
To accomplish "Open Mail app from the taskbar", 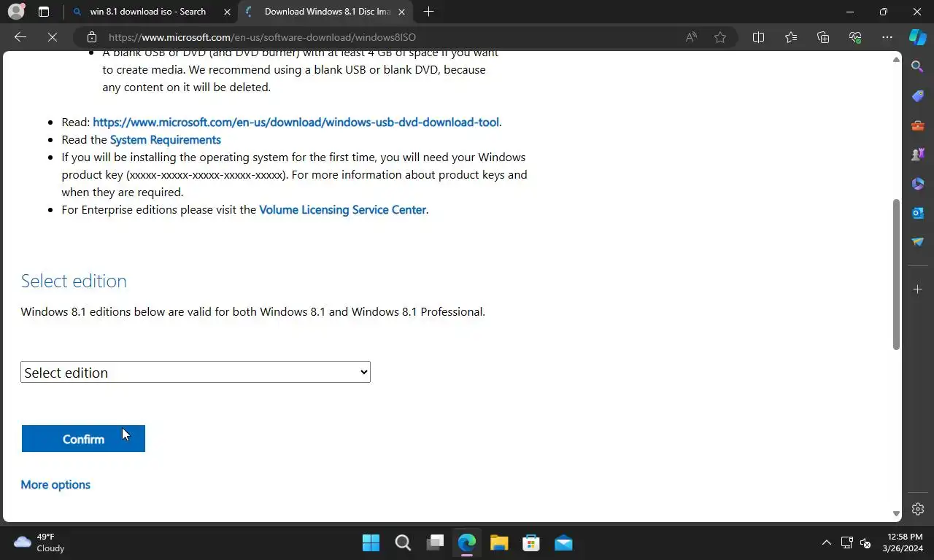I will [563, 543].
